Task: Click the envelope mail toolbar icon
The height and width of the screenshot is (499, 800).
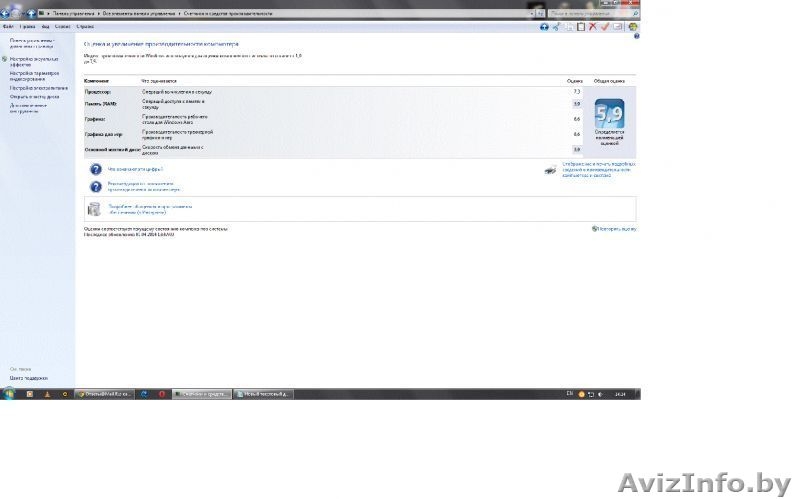Action: click(x=618, y=27)
